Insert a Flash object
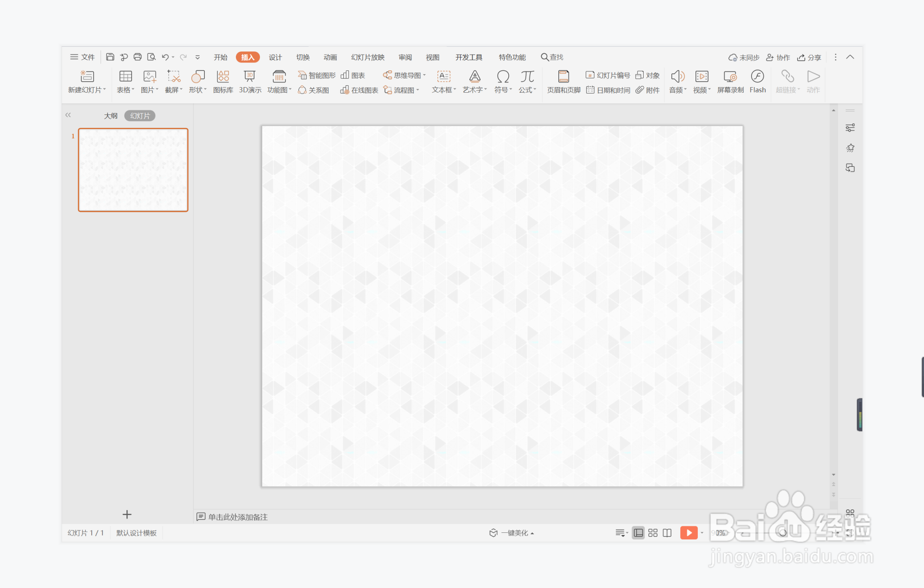 (x=757, y=82)
